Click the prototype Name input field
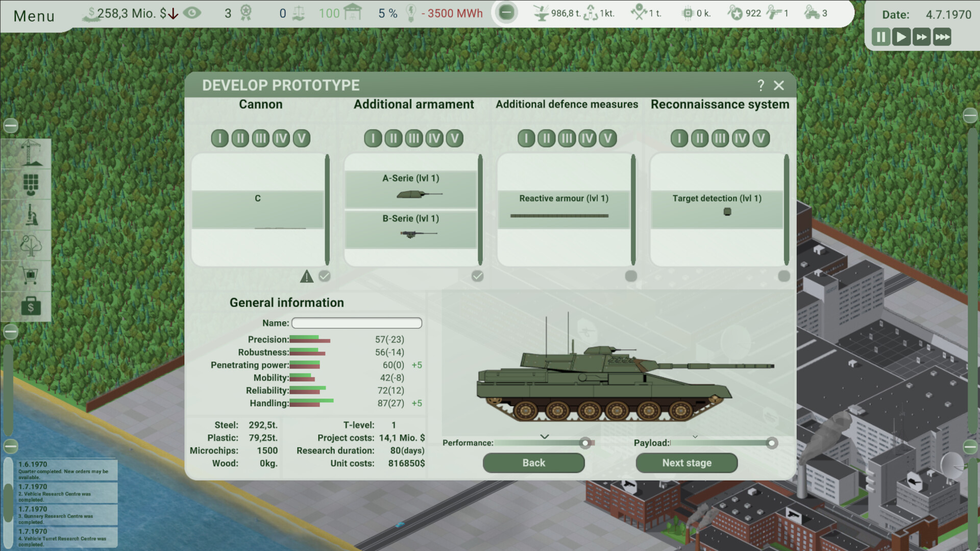The height and width of the screenshot is (551, 980). click(356, 323)
